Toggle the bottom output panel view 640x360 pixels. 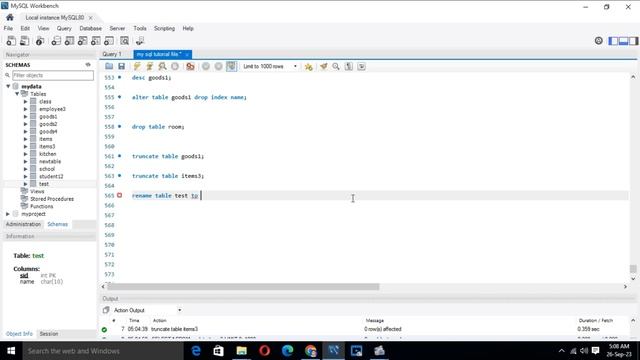pos(623,41)
